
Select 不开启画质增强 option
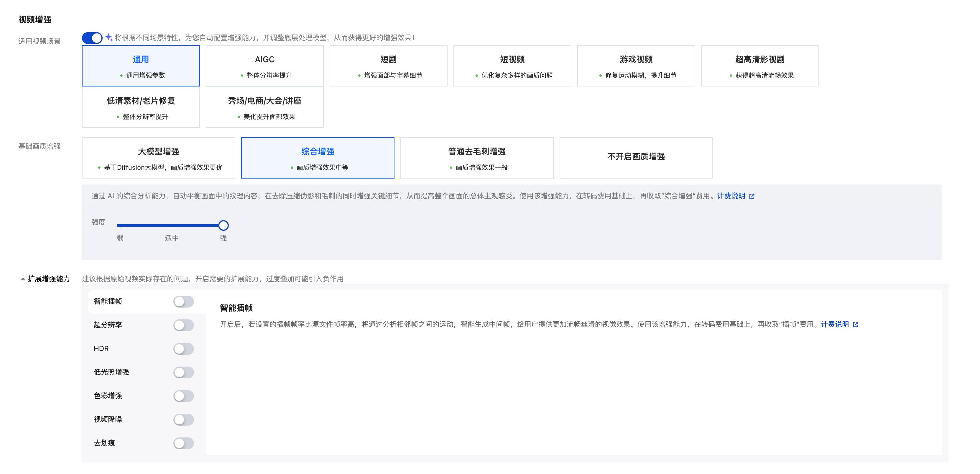pos(636,157)
